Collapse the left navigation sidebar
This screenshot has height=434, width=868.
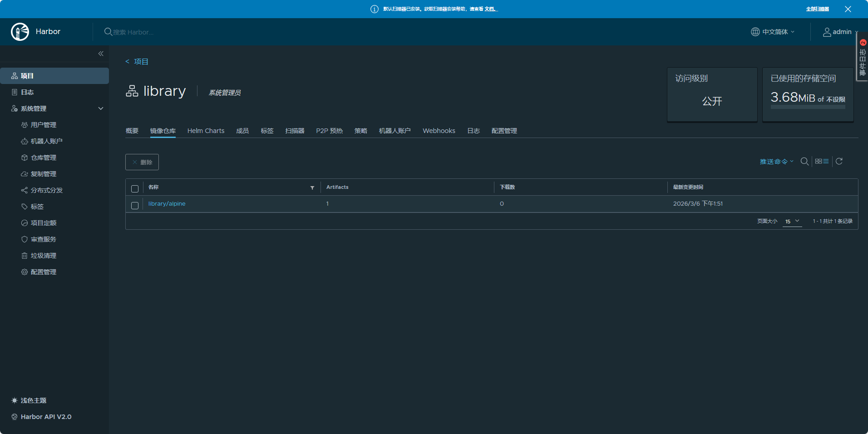point(101,54)
